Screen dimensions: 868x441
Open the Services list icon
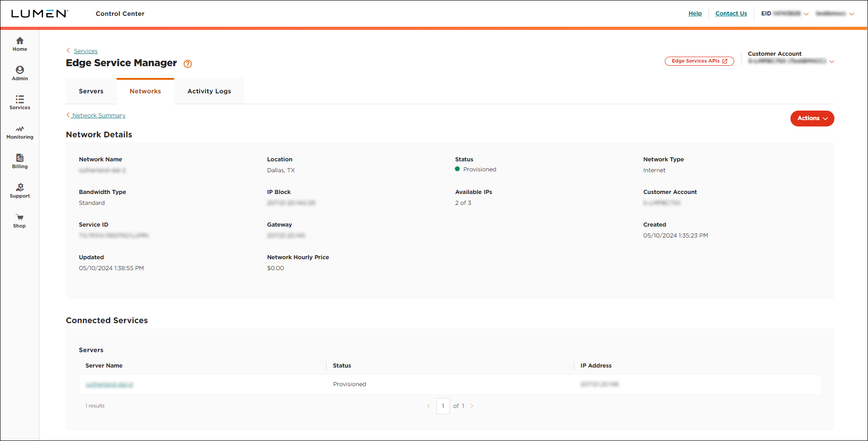[20, 99]
